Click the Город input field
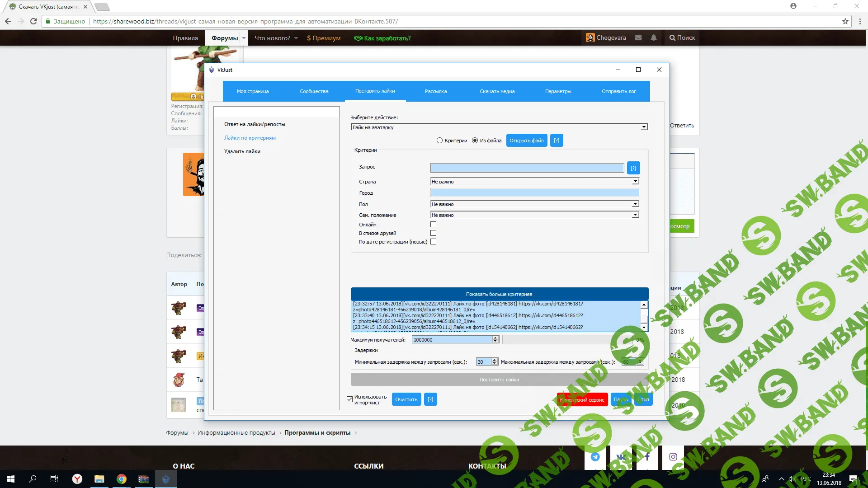Viewport: 868px width, 488px height. point(534,193)
